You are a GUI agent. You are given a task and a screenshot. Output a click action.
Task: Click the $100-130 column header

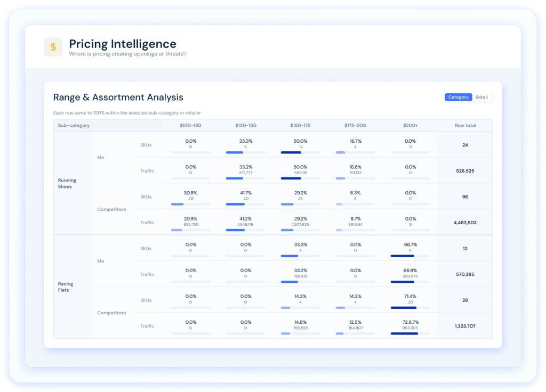190,126
